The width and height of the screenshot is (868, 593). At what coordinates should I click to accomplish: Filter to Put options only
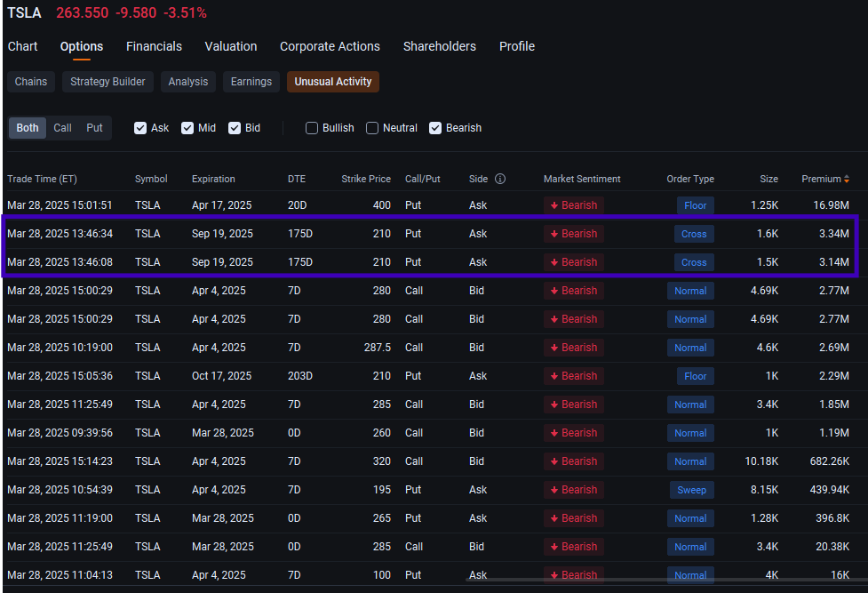point(95,128)
